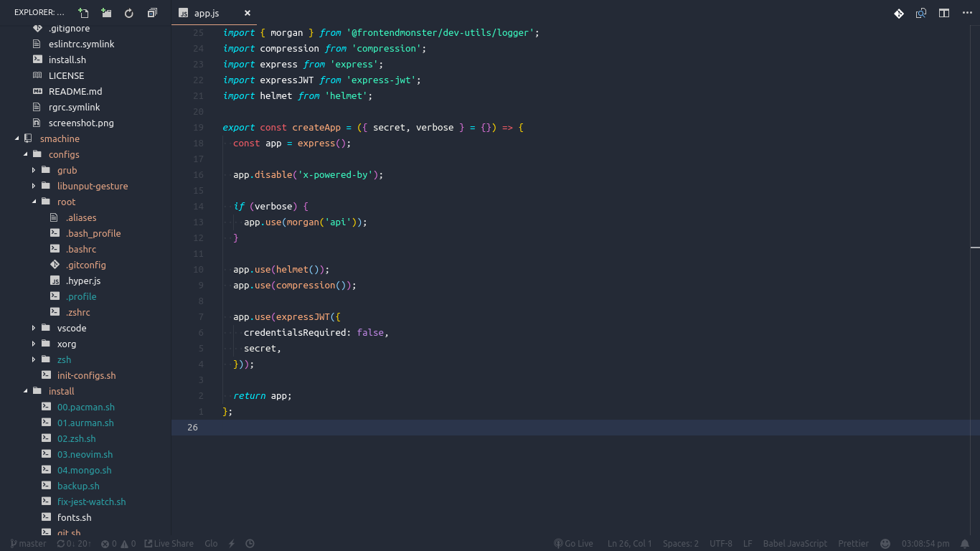Open the editor More Actions ellipsis
This screenshot has width=980, height=551.
point(967,13)
